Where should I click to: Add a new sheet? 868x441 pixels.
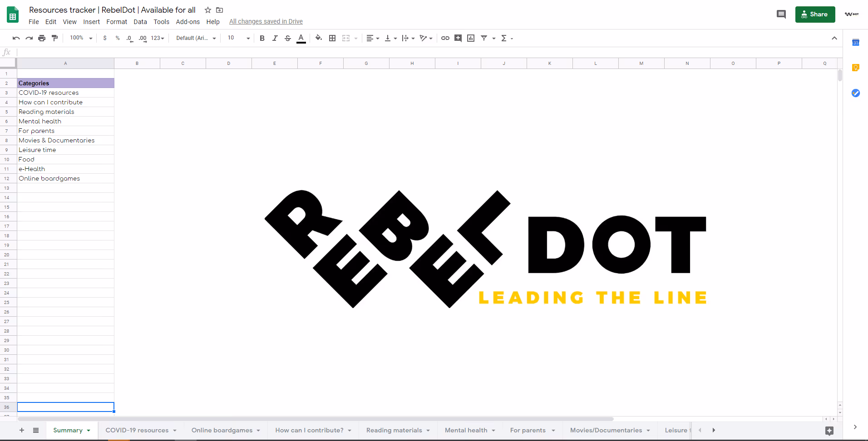pos(22,430)
